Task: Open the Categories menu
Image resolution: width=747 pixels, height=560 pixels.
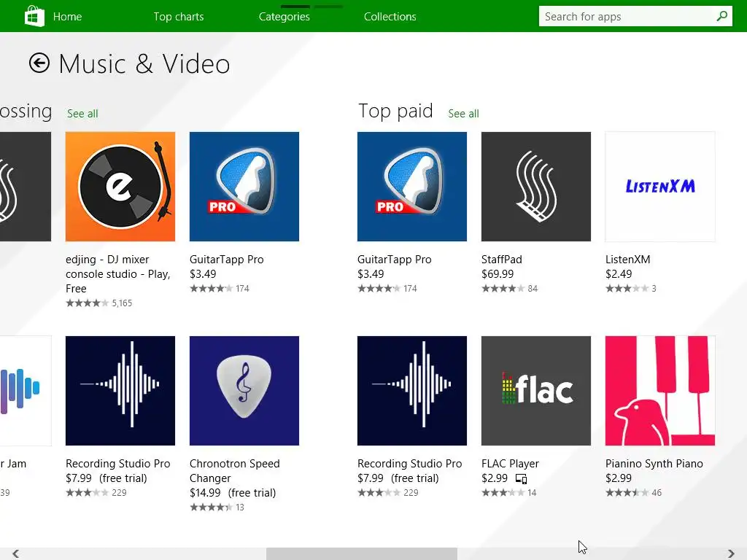Action: (x=285, y=17)
